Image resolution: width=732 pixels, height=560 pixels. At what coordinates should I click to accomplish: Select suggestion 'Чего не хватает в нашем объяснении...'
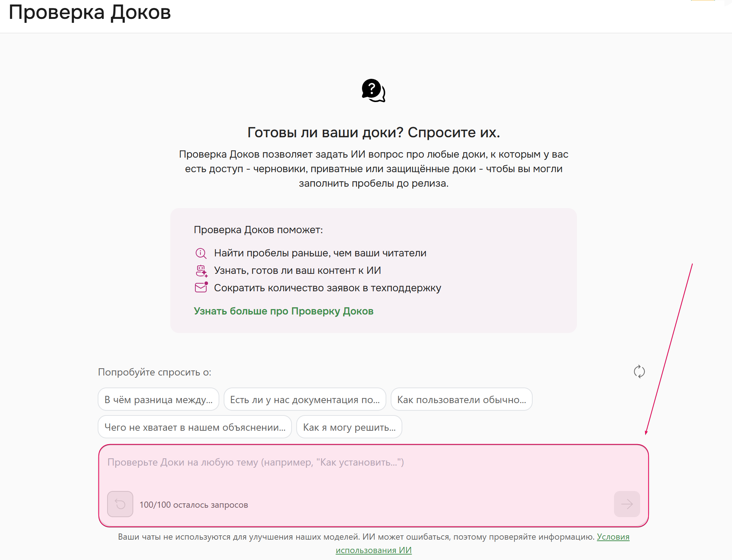click(195, 427)
